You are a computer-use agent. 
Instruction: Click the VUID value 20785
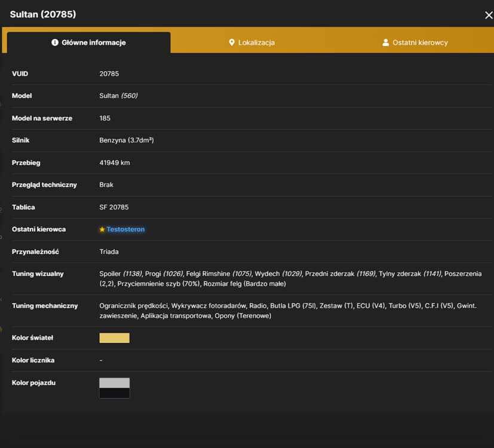pos(109,73)
